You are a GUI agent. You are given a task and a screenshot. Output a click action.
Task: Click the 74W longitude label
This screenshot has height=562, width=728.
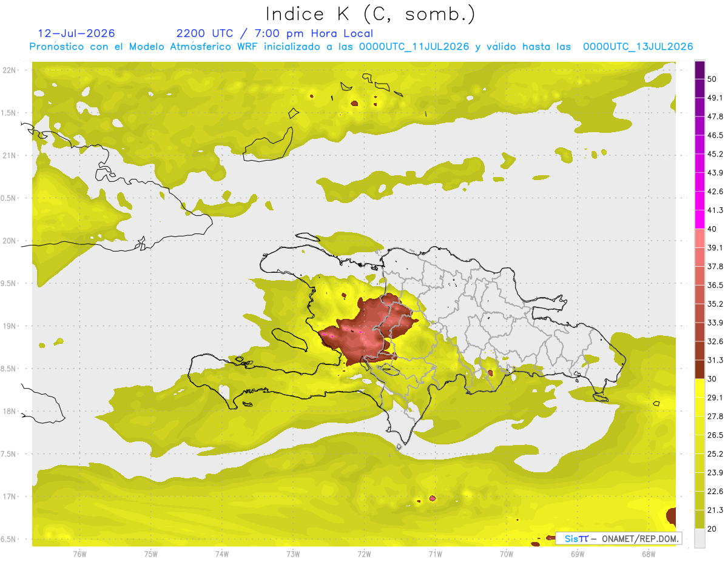[x=221, y=554]
